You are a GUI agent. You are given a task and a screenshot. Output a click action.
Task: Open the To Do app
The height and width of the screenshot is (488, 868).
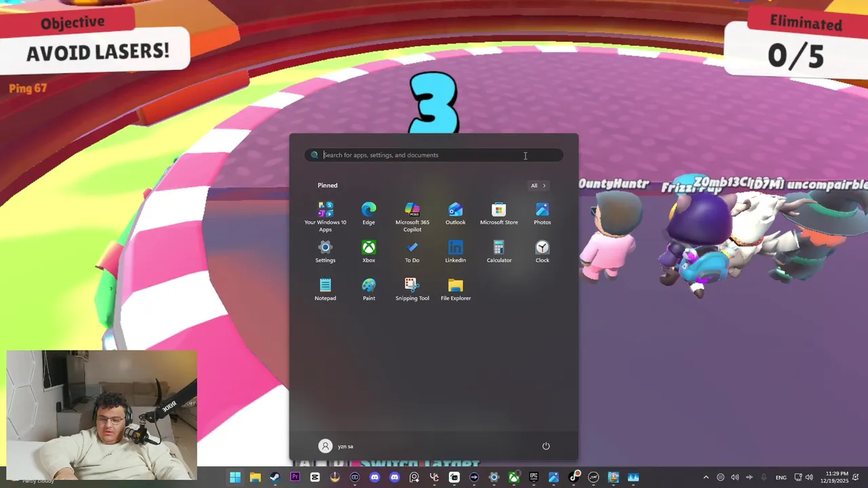(412, 251)
